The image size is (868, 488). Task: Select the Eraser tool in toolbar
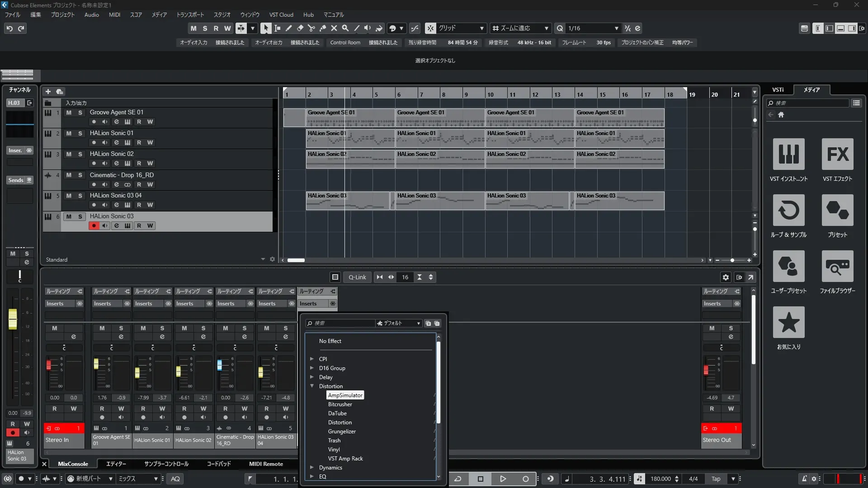300,28
